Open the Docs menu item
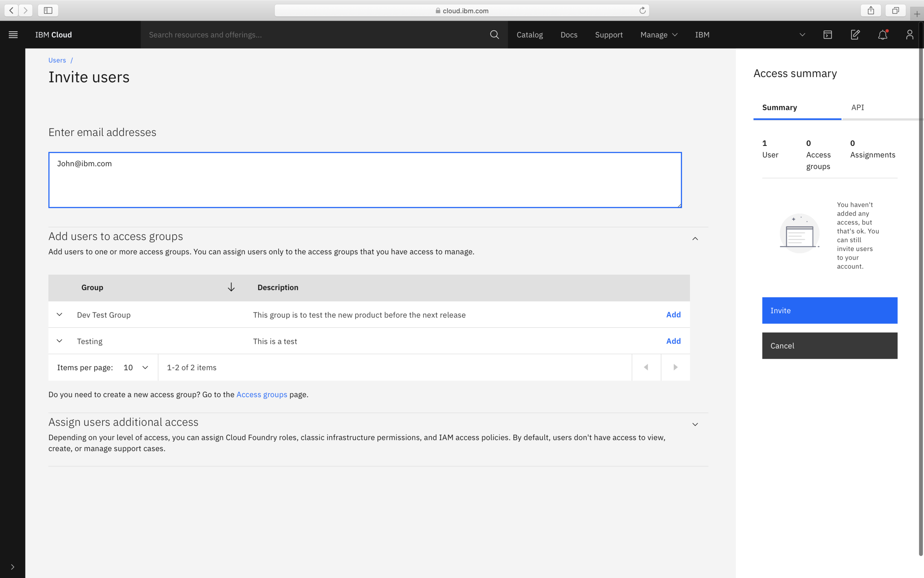Viewport: 924px width, 578px height. pyautogui.click(x=569, y=35)
